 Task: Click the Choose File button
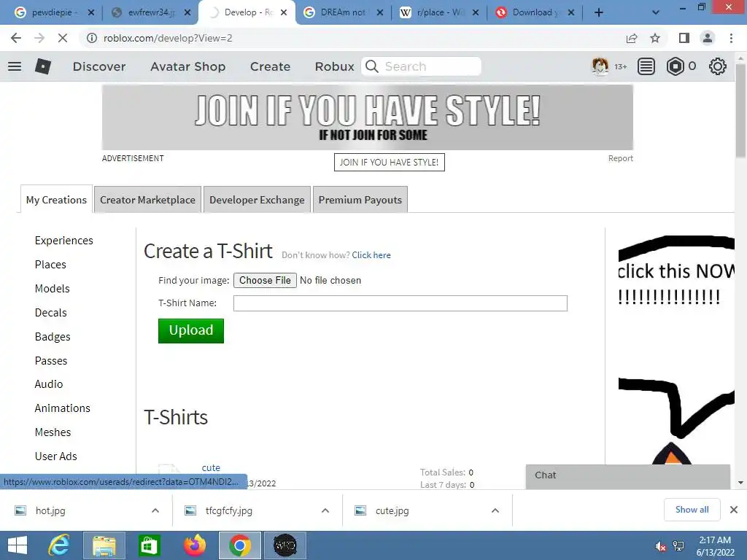[265, 280]
